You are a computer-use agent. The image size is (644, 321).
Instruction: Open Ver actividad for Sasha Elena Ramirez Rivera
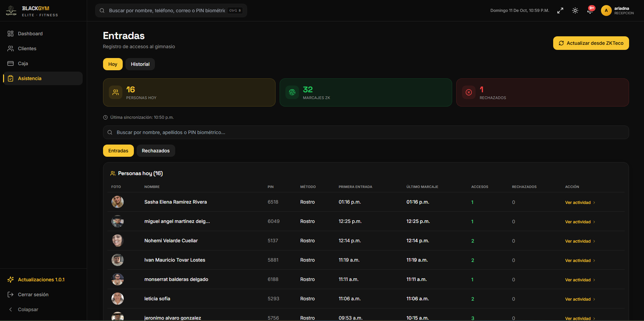click(x=580, y=203)
